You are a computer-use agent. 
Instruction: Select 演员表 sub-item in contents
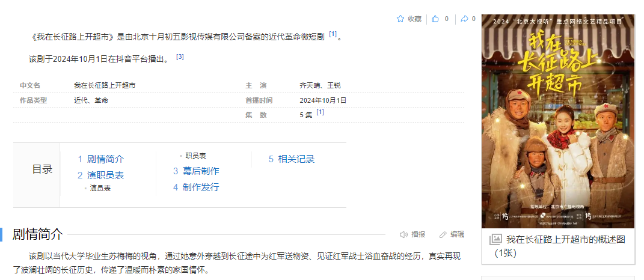tap(100, 188)
